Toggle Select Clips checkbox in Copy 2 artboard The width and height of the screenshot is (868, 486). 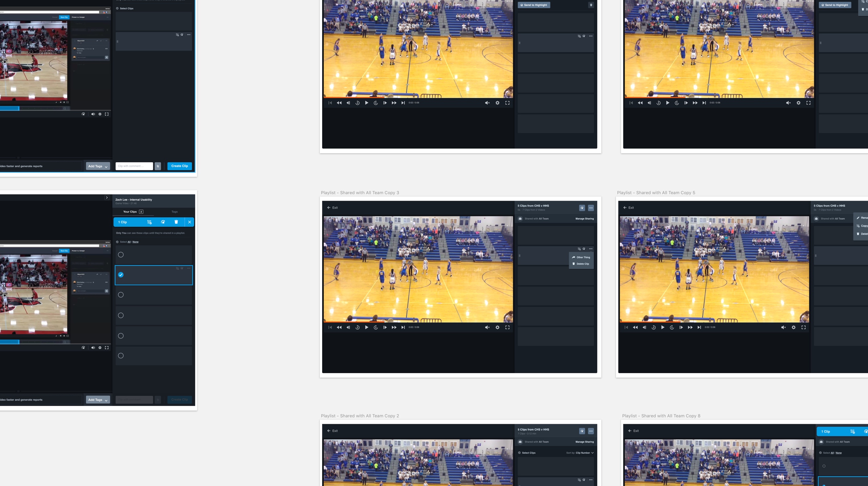[519, 453]
